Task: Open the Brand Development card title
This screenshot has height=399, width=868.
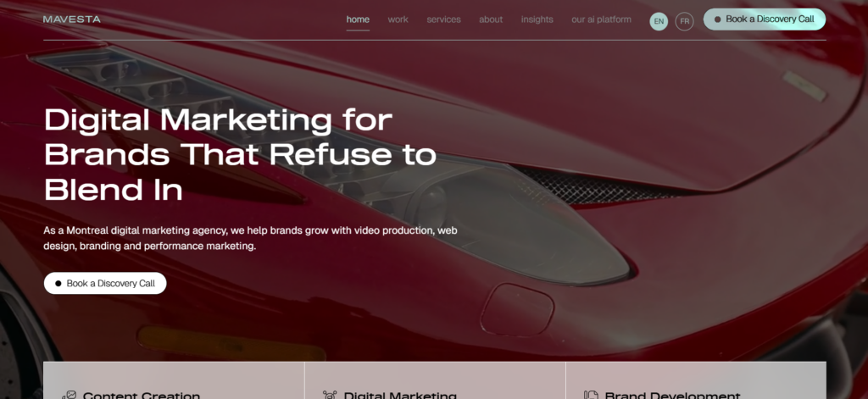Action: [x=672, y=396]
